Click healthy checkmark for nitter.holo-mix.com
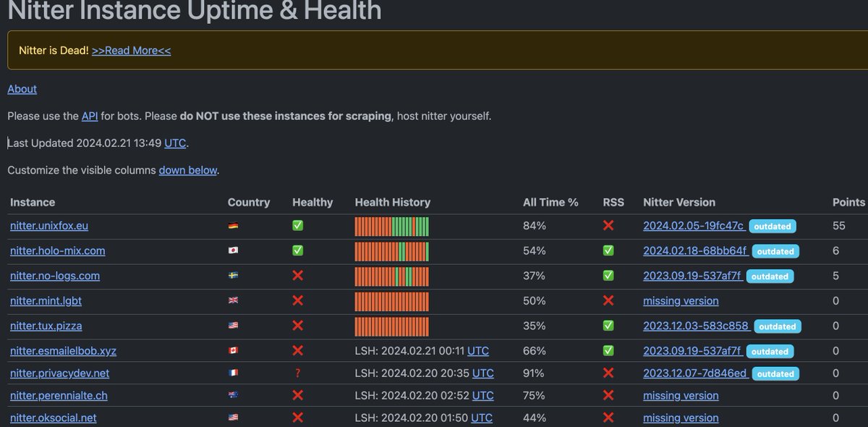 (297, 250)
